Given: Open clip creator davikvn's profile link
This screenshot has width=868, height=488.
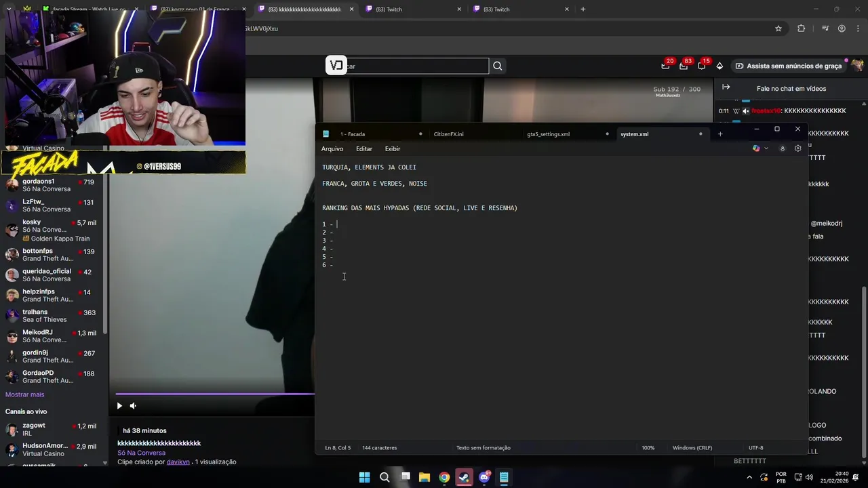Looking at the screenshot, I should pos(178,462).
